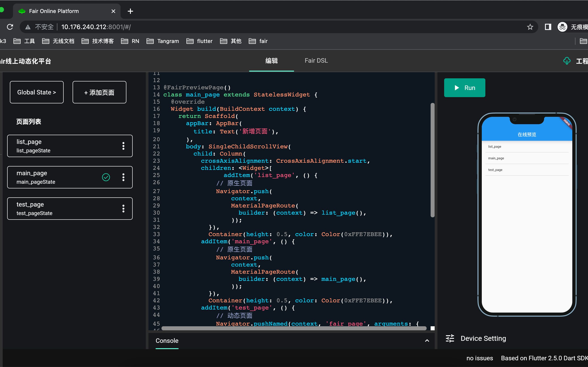Click the vertical code editor scrollbar
Screen dimensions: 588x367
click(x=432, y=160)
